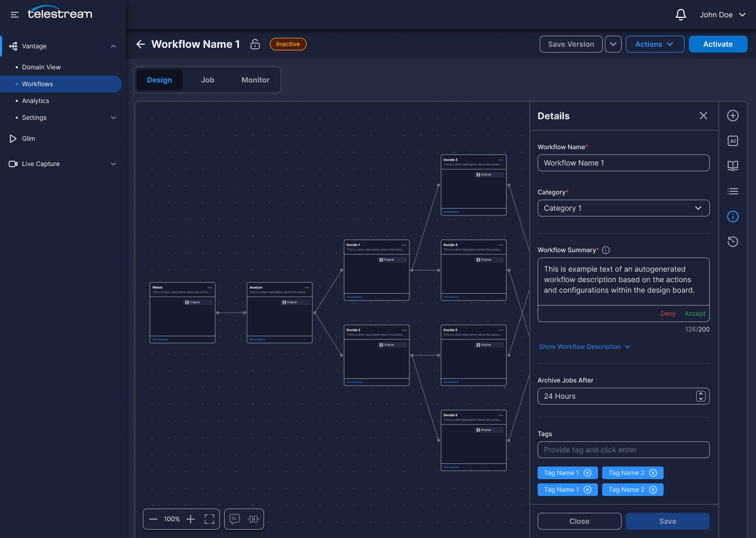This screenshot has width=756, height=538.
Task: Open the hamburger menu icon
Action: [15, 15]
